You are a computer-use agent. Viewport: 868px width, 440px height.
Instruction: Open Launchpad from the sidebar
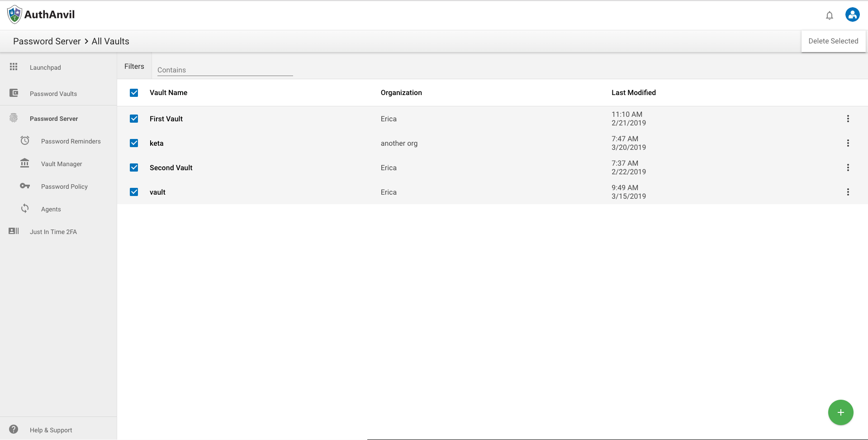45,67
